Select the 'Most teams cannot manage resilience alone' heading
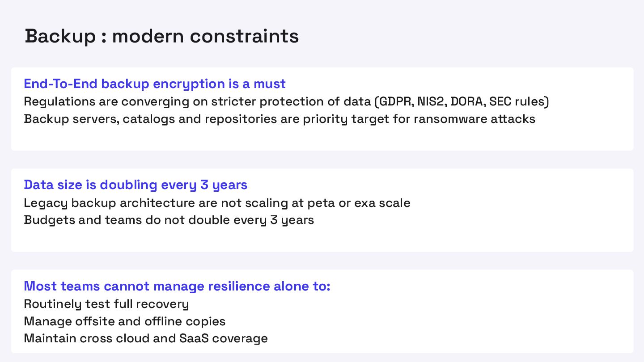This screenshot has width=644, height=362. coord(177,286)
